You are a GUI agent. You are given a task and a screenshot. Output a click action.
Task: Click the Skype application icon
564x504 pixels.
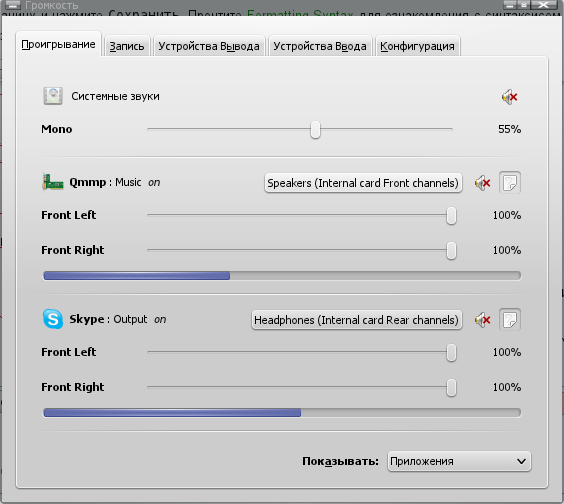(53, 319)
